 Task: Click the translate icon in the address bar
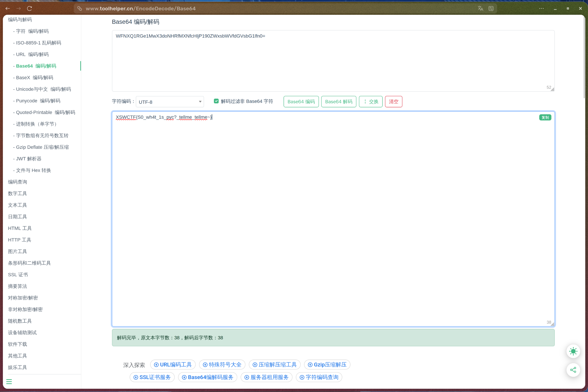[480, 8]
